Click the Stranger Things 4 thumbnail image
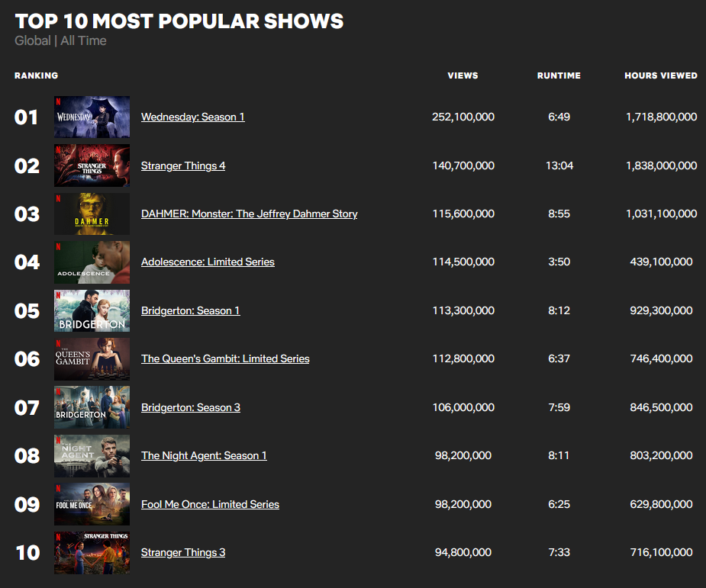The image size is (706, 588). [x=92, y=165]
